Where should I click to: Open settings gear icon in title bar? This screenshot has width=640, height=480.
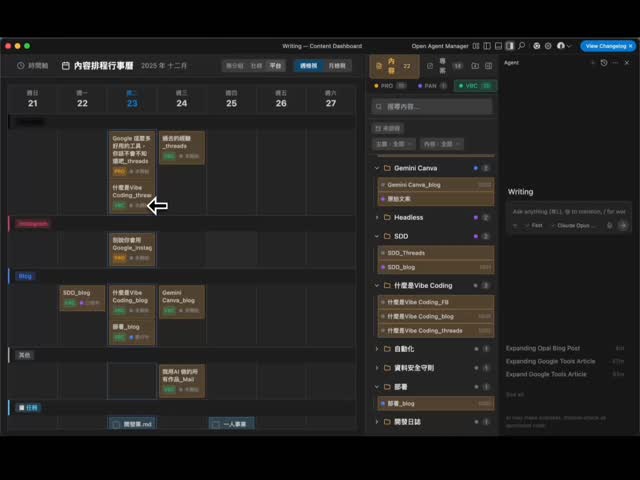coord(547,46)
